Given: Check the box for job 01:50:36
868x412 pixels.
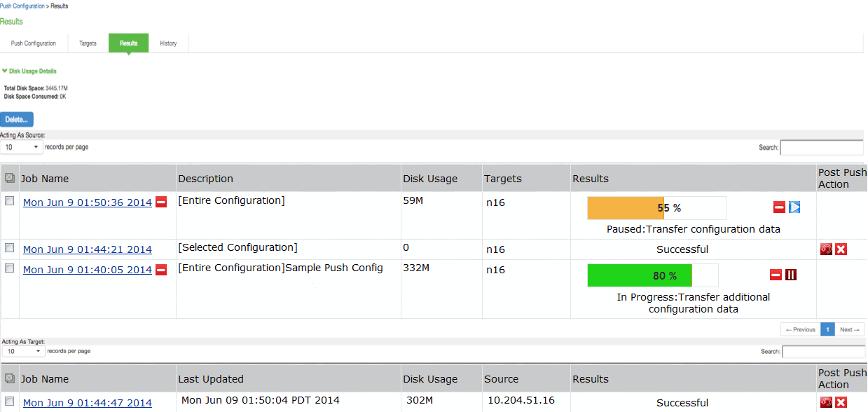Looking at the screenshot, I should coord(10,201).
